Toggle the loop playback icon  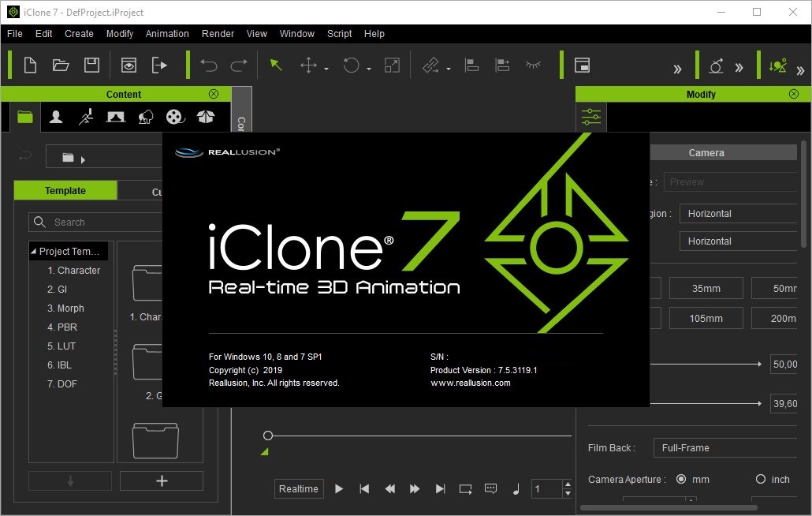coord(465,488)
